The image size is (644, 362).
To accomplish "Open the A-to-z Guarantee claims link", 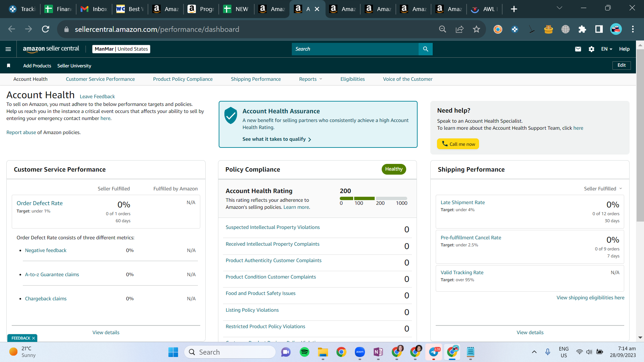I will pos(52,275).
